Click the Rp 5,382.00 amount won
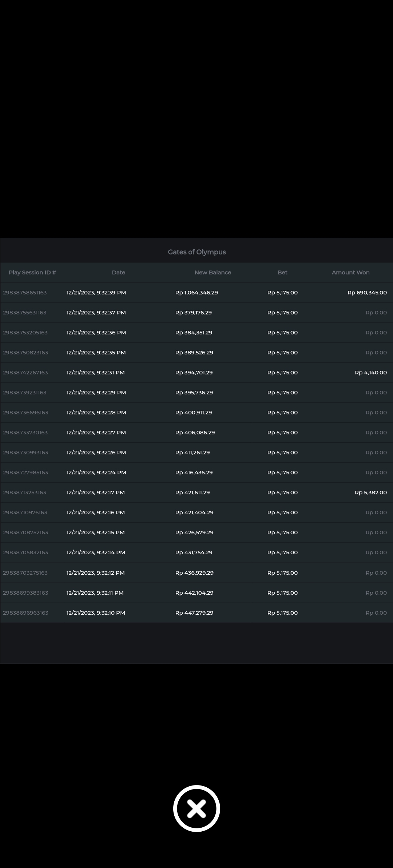 [370, 493]
